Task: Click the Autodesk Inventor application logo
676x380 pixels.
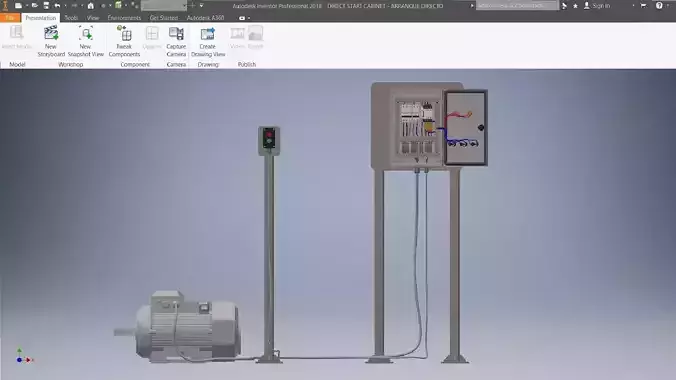Action: [x=5, y=6]
